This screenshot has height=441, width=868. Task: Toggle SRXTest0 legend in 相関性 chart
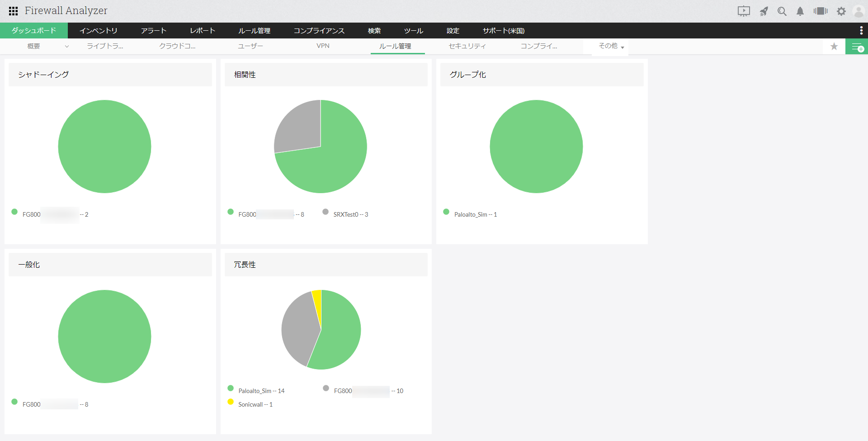tap(346, 213)
